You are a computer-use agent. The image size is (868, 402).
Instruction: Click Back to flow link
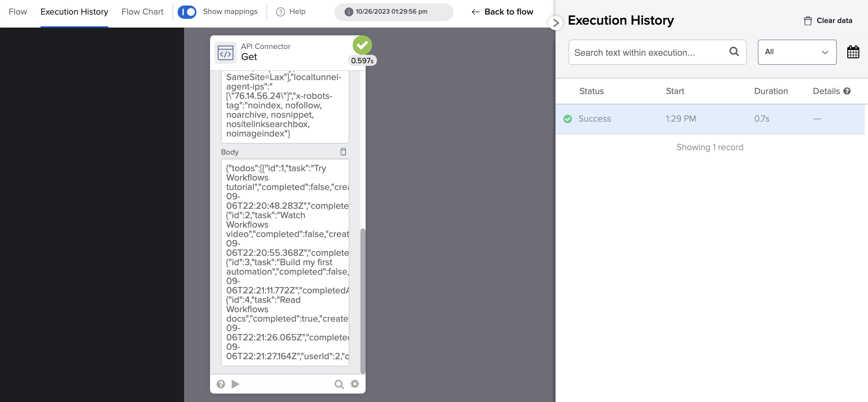pos(502,12)
